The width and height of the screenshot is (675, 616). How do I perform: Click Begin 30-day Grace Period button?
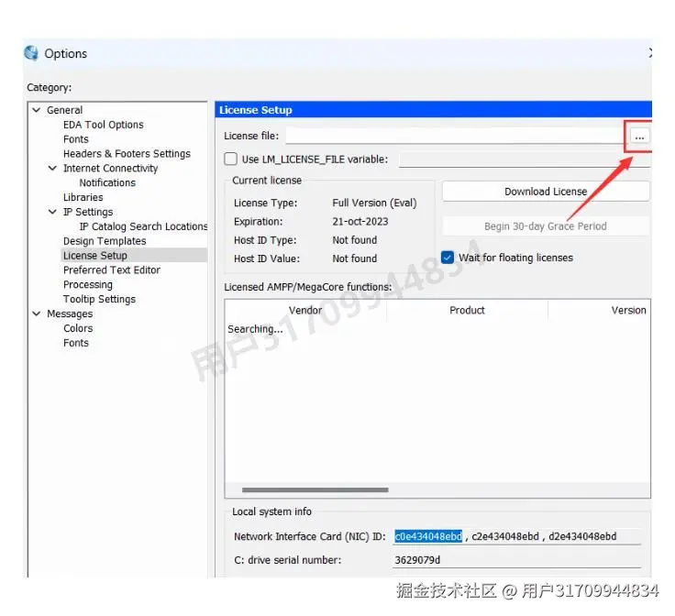(546, 226)
